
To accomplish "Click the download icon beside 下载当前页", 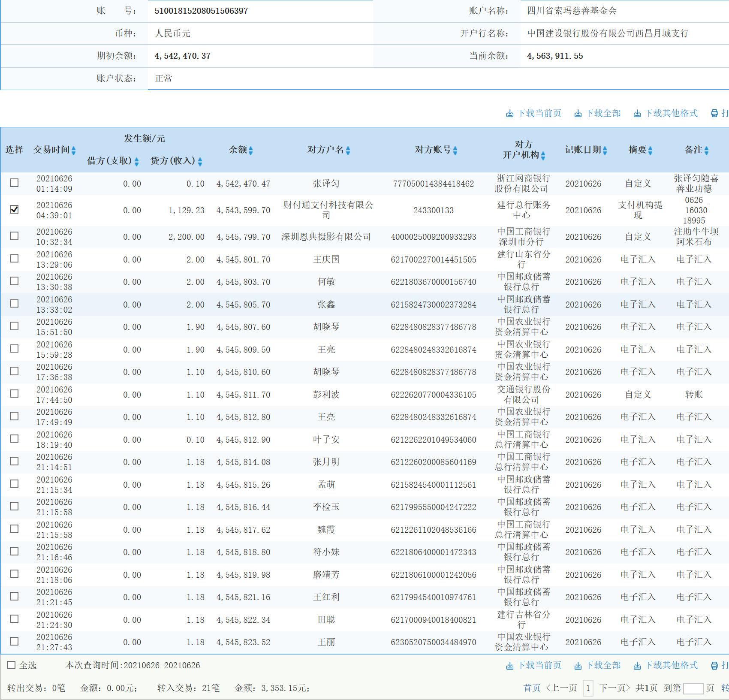I will (510, 113).
